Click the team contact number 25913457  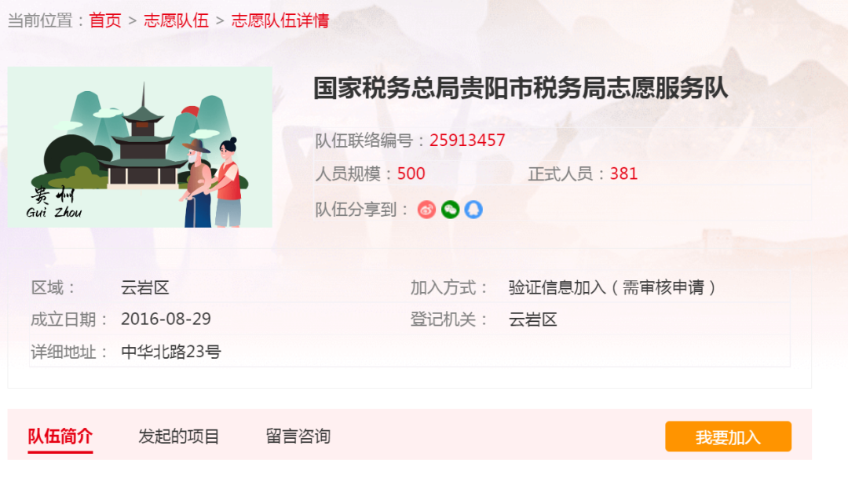click(x=467, y=141)
